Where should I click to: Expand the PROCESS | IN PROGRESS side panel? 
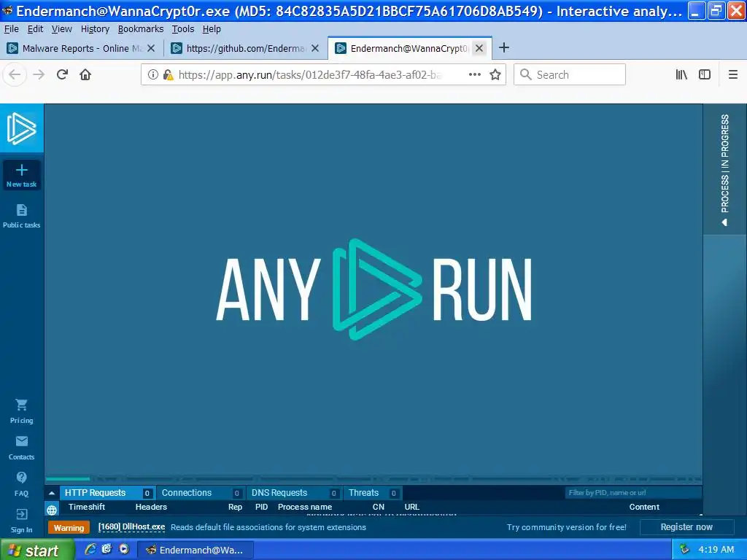pyautogui.click(x=724, y=169)
